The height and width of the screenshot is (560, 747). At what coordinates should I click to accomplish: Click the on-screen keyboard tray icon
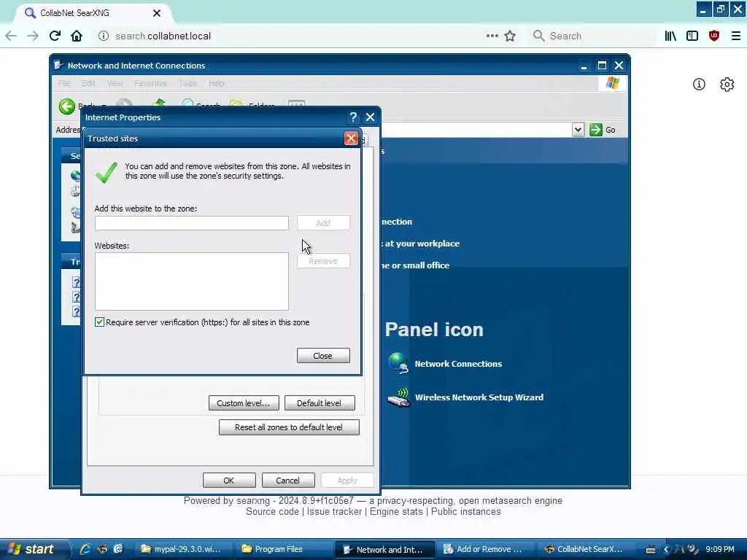point(651,549)
